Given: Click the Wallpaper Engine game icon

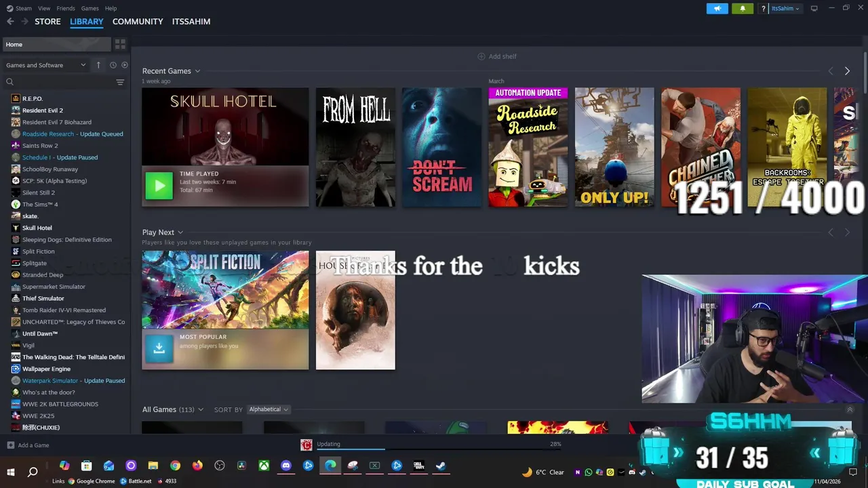Looking at the screenshot, I should tap(16, 369).
